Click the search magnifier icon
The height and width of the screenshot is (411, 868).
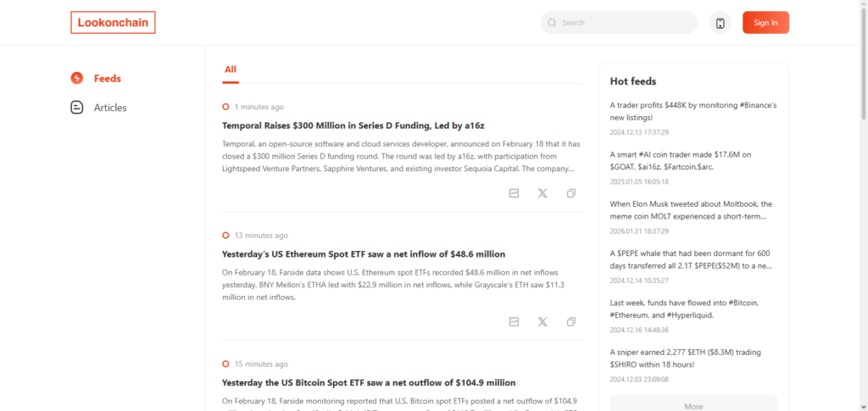pyautogui.click(x=551, y=23)
